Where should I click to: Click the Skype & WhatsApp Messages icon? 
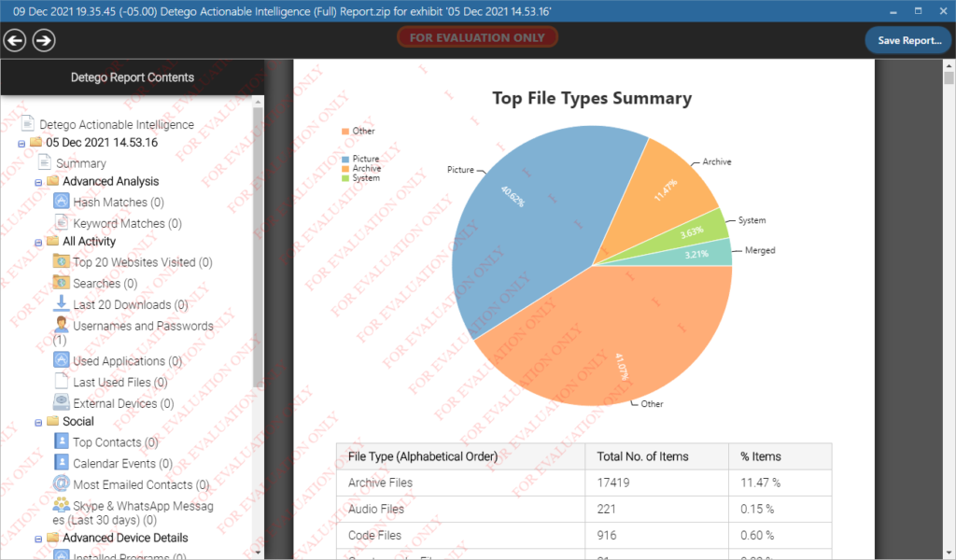[61, 505]
